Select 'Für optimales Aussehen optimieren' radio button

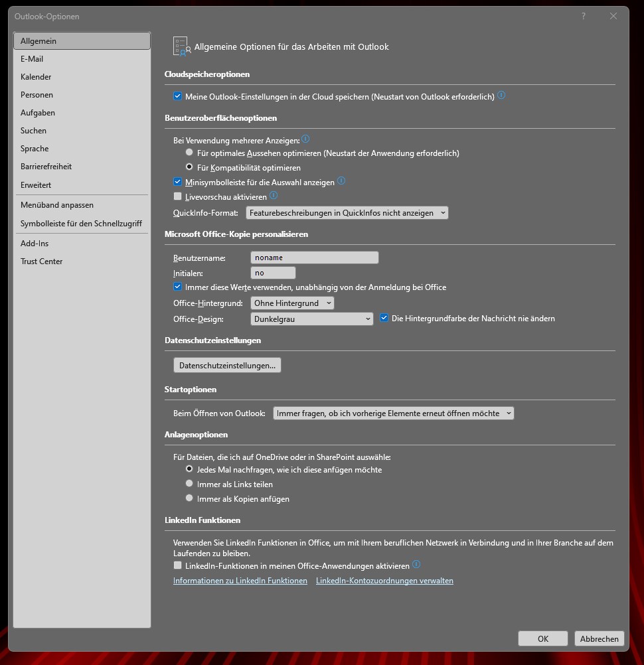coord(189,153)
